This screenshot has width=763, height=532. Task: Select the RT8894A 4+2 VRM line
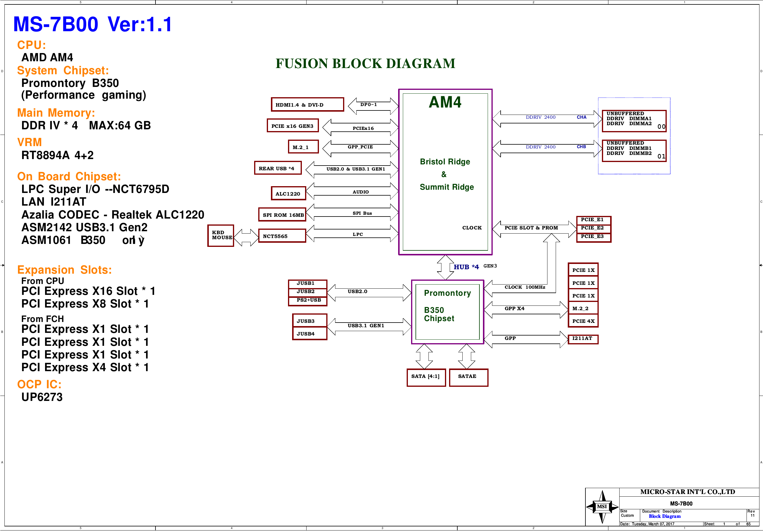(57, 155)
